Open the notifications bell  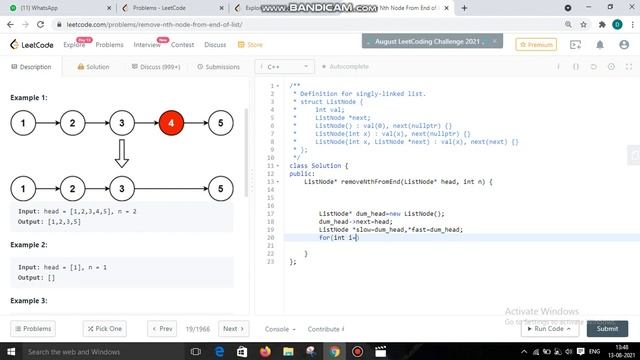600,44
